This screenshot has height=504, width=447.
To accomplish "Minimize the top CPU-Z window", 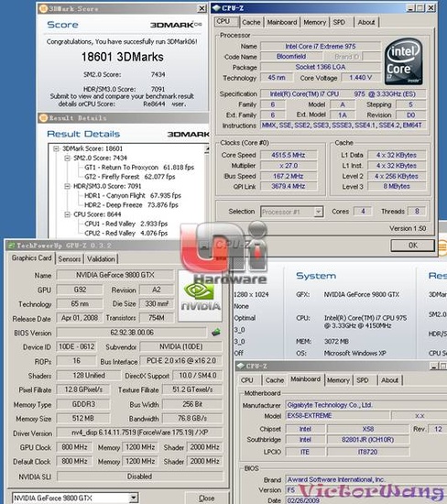I will tap(410, 7).
